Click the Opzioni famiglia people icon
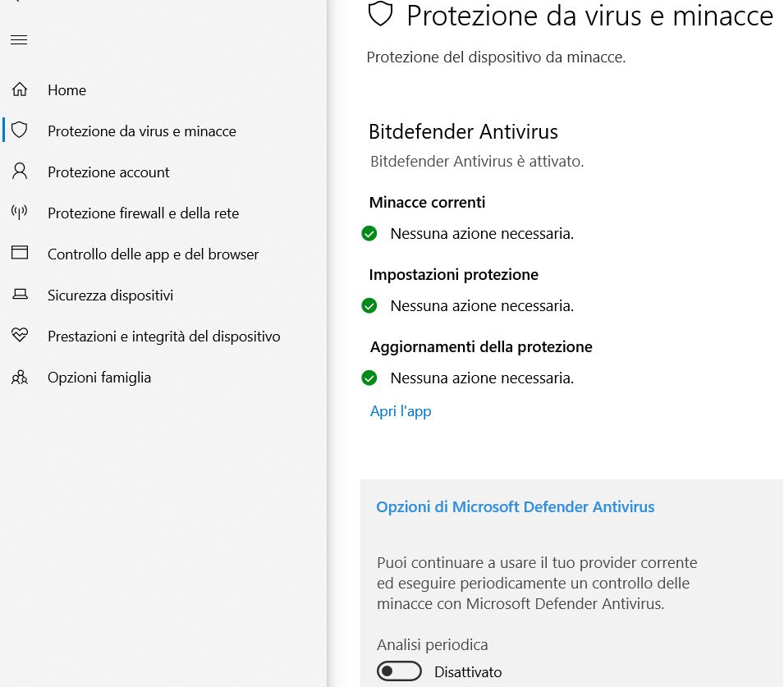The height and width of the screenshot is (687, 784). tap(20, 377)
